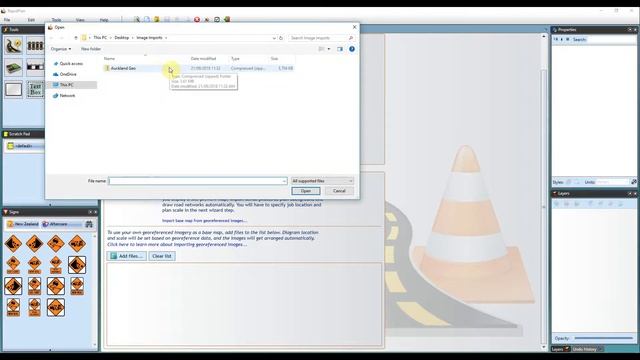This screenshot has height=360, width=640.
Task: Click Image Imports in the address breadcrumb
Action: (x=149, y=38)
